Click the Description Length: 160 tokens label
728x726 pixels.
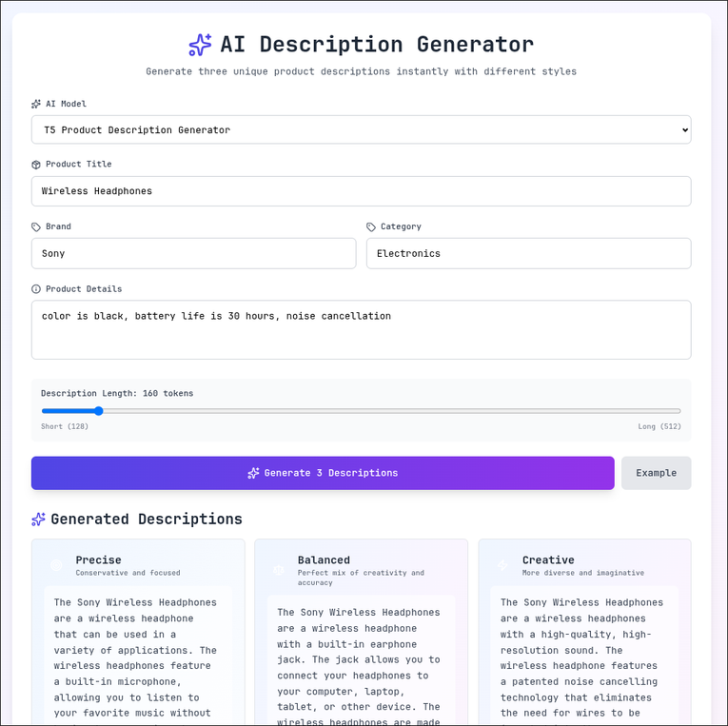117,393
